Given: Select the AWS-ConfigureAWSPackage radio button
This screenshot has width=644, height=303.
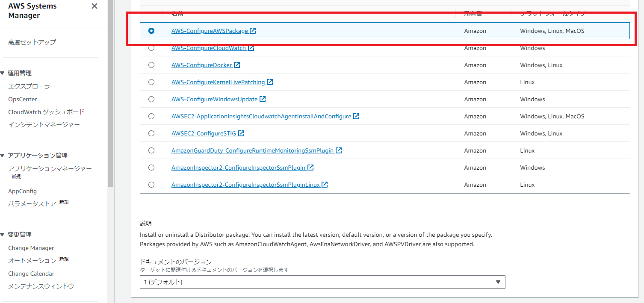Looking at the screenshot, I should [x=151, y=31].
